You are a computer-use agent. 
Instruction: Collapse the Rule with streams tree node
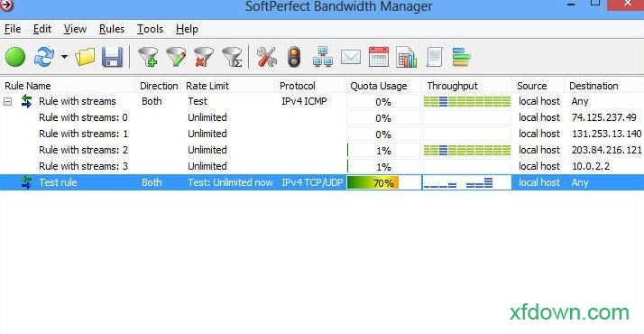[x=8, y=101]
